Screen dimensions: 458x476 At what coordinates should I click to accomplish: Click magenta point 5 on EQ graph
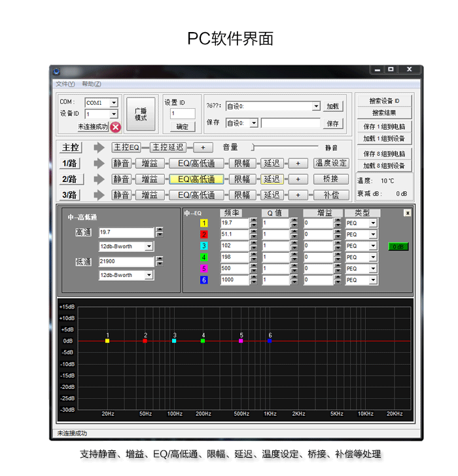pos(241,341)
